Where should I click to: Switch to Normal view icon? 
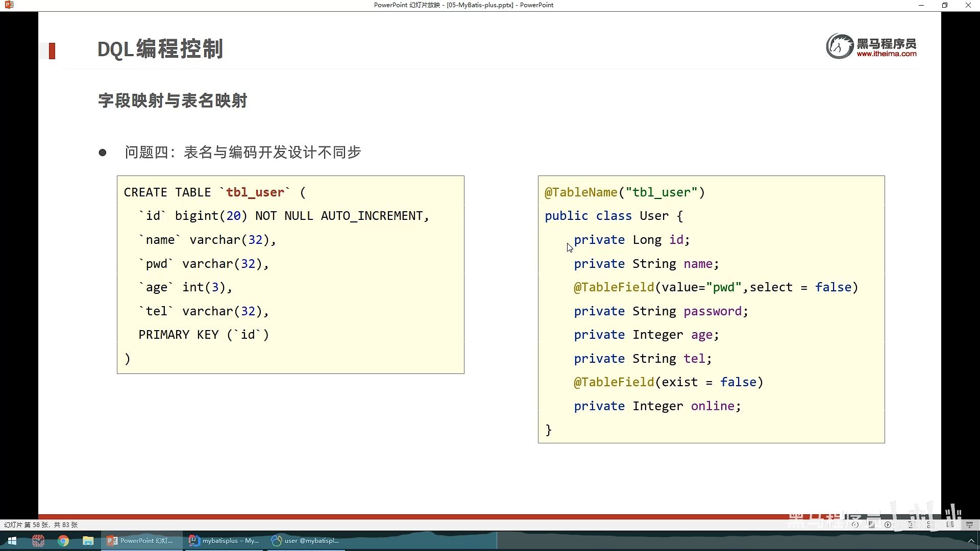click(911, 524)
